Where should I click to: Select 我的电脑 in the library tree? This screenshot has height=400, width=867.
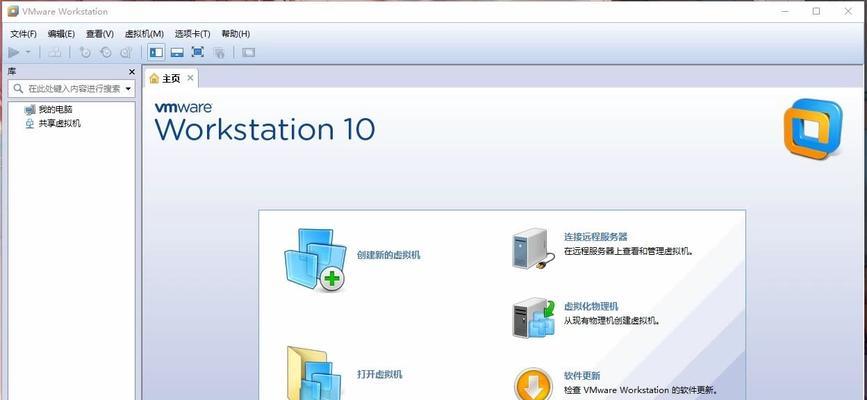tap(55, 110)
